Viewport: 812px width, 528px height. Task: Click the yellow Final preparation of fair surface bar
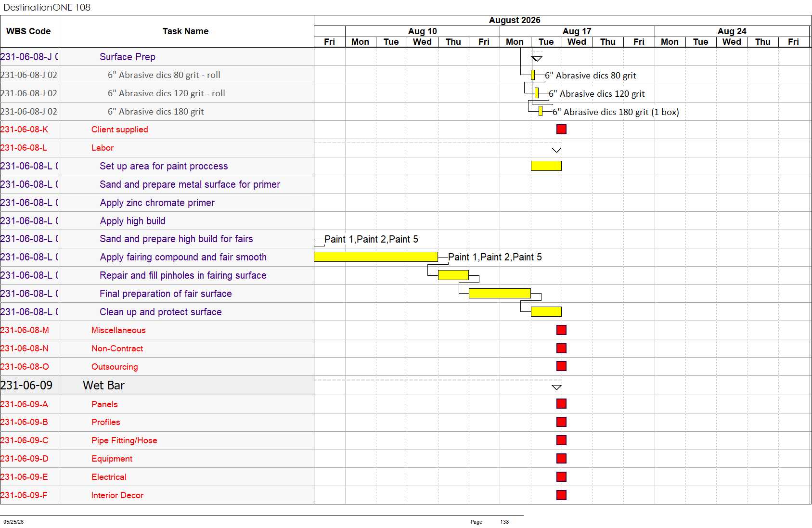(500, 294)
